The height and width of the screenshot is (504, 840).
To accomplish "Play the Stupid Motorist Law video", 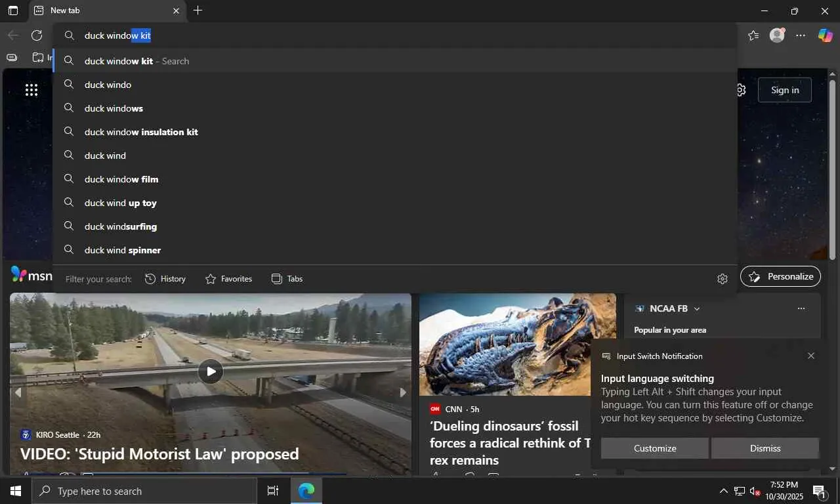I will pyautogui.click(x=211, y=371).
